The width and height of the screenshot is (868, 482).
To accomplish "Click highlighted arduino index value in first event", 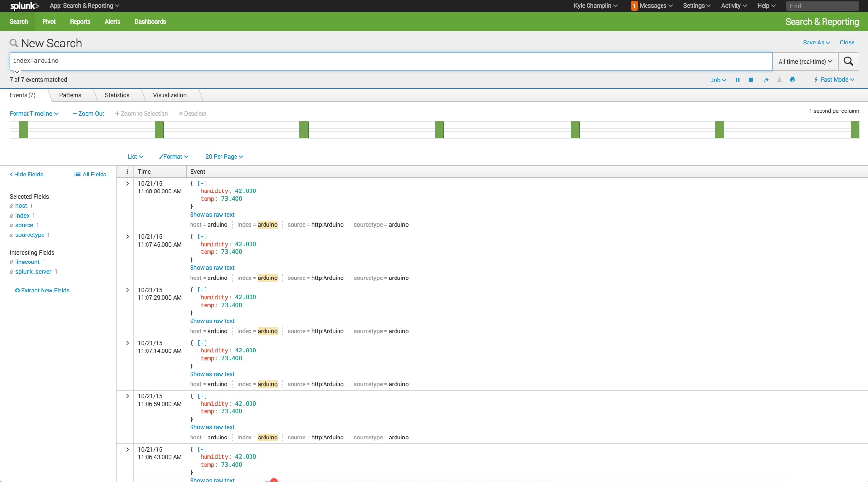I will coord(267,225).
